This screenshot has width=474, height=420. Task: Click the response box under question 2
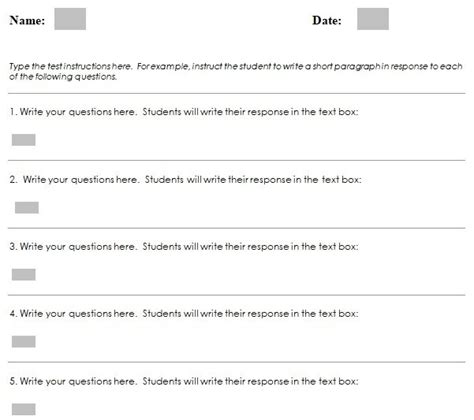[27, 207]
